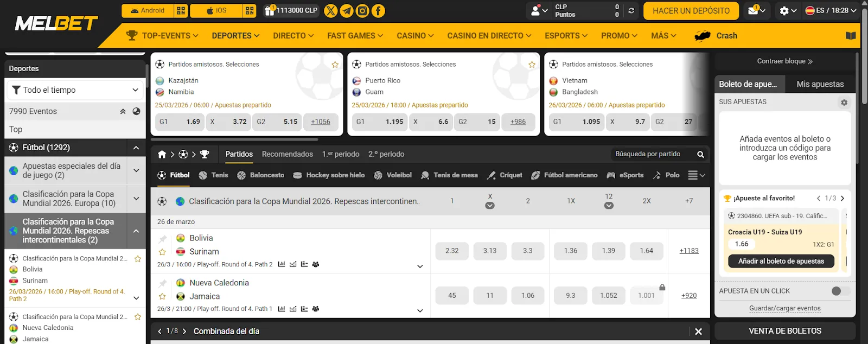Open the Facebook social link

tap(378, 10)
